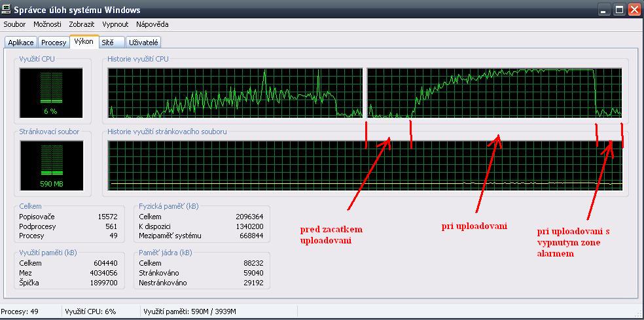
Task: Switch to the Procesy tab
Action: [x=54, y=43]
